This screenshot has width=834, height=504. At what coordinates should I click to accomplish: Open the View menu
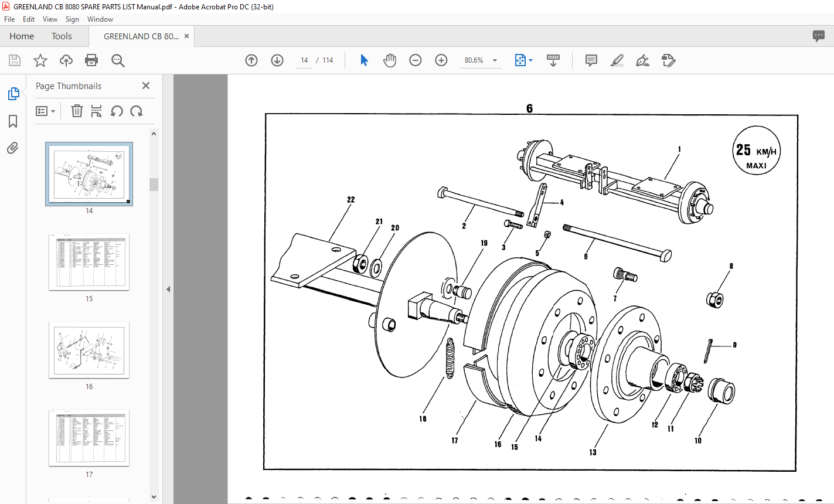50,19
